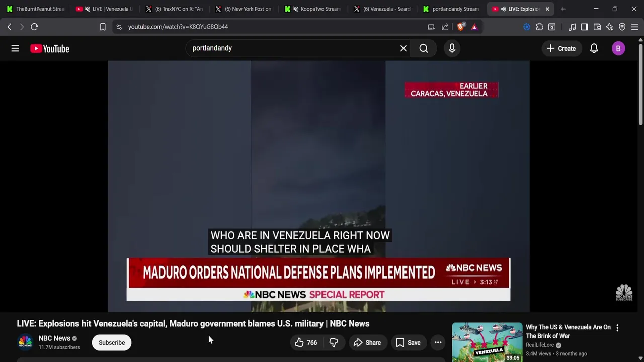This screenshot has width=644, height=362.
Task: Start voice search with microphone
Action: pos(452,48)
